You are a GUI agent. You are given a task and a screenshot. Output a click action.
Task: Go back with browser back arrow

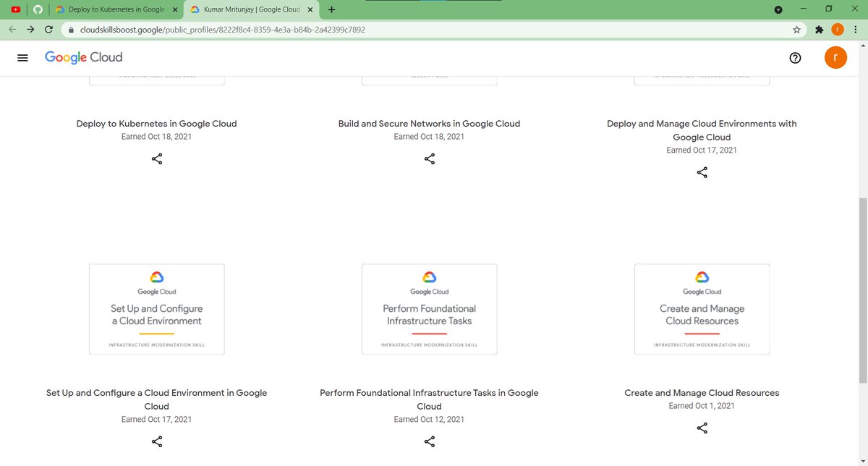(13, 30)
